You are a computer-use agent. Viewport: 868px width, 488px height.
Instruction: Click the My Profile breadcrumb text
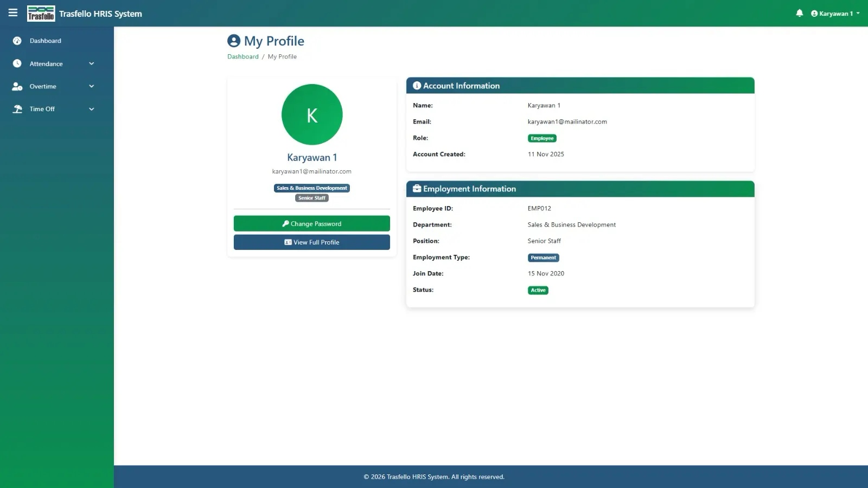282,56
